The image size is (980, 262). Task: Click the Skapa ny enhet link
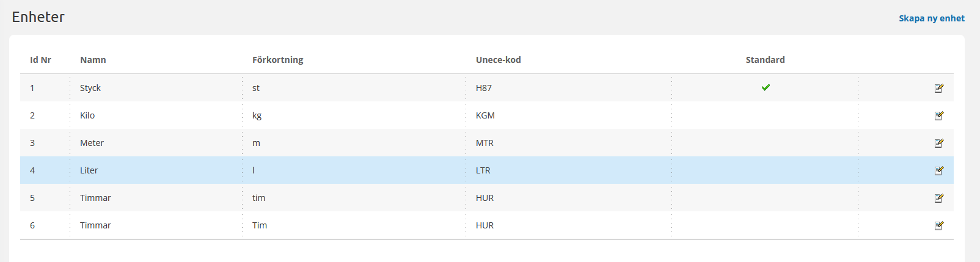931,18
